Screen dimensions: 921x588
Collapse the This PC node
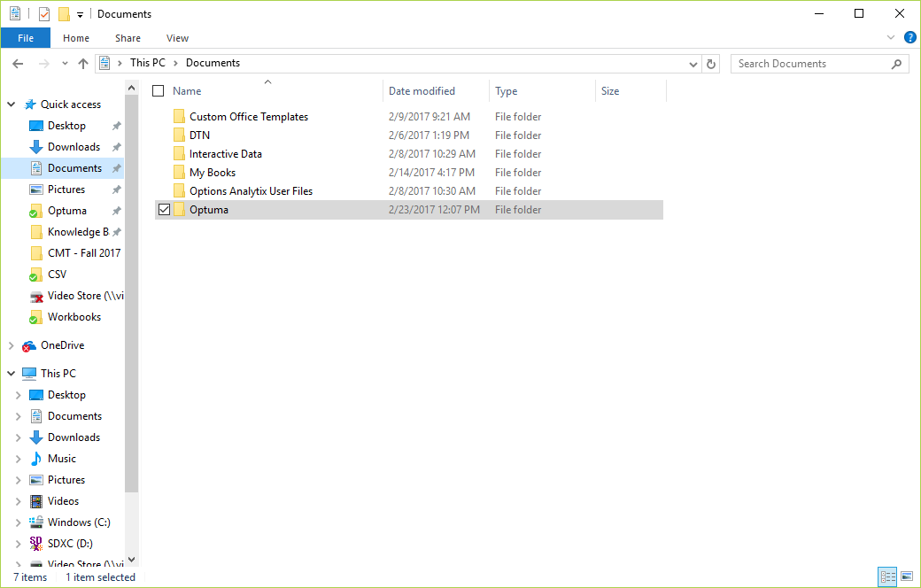pyautogui.click(x=12, y=374)
